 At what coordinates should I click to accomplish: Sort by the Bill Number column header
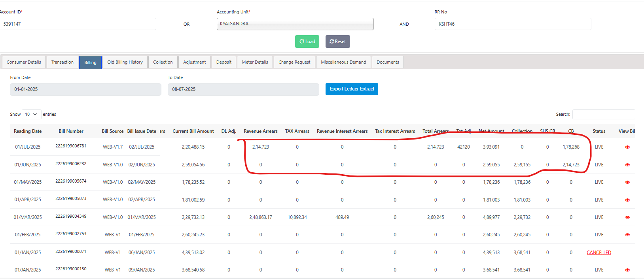pos(71,131)
